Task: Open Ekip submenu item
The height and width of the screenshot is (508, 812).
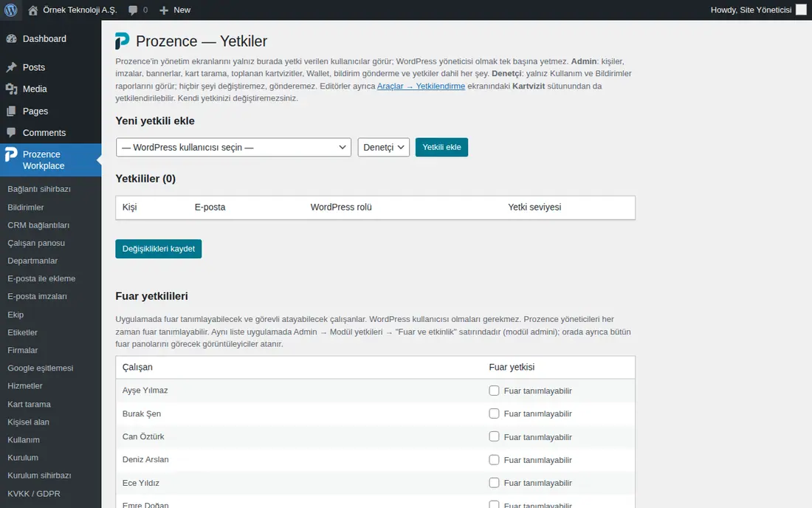Action: coord(16,315)
